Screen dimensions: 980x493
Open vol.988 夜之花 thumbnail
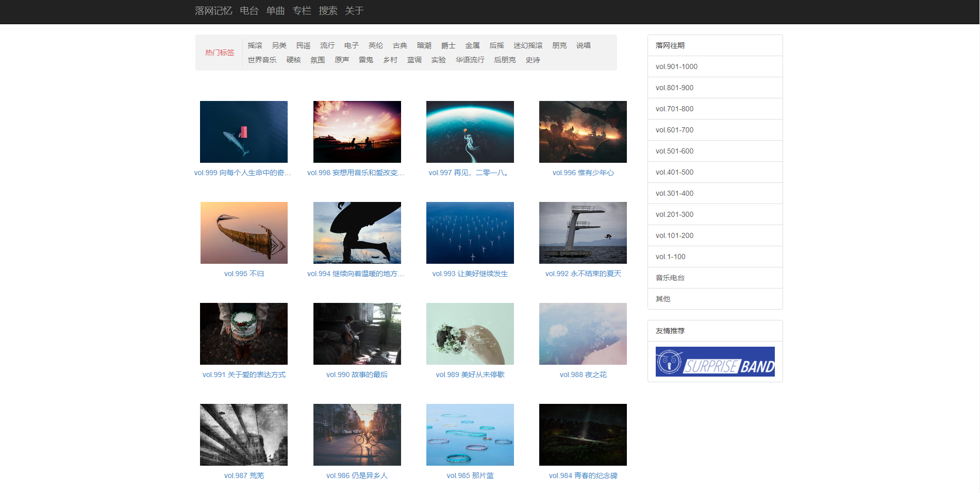(x=583, y=334)
